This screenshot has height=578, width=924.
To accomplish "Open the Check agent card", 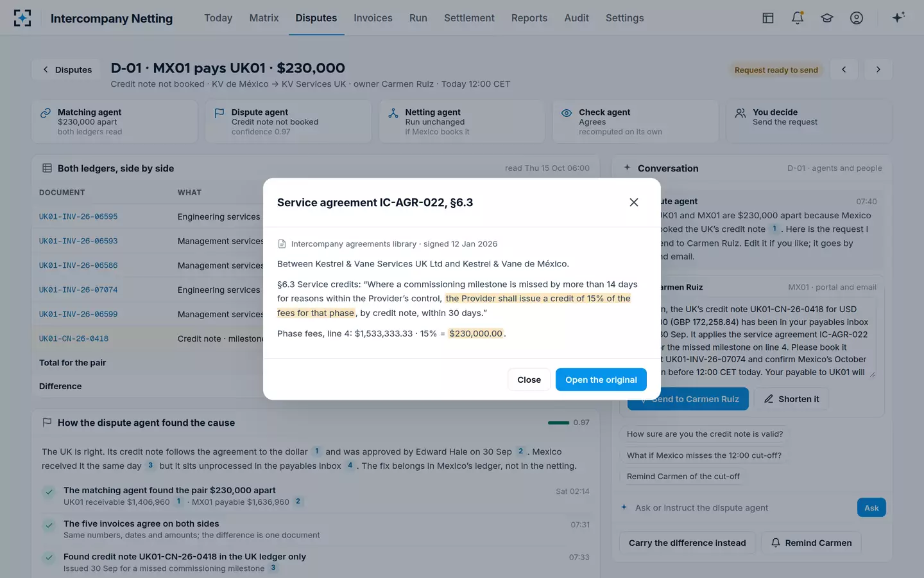I will [635, 121].
